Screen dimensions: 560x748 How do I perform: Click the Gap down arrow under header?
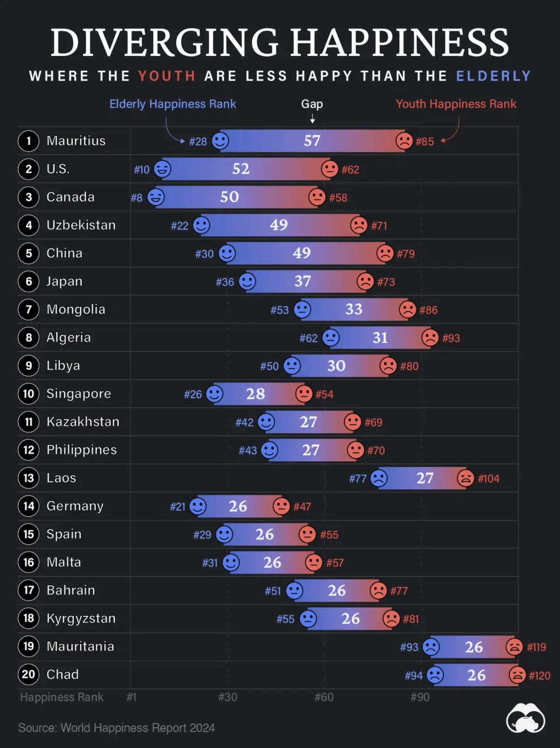[312, 119]
